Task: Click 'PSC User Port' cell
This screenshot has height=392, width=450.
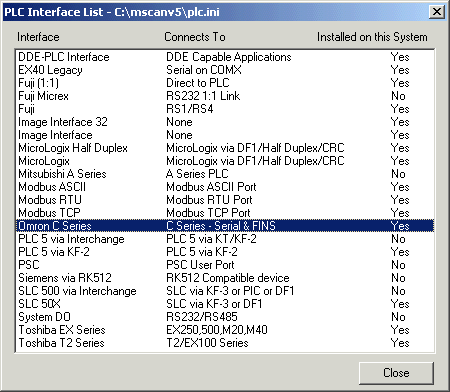Action: tap(200, 265)
